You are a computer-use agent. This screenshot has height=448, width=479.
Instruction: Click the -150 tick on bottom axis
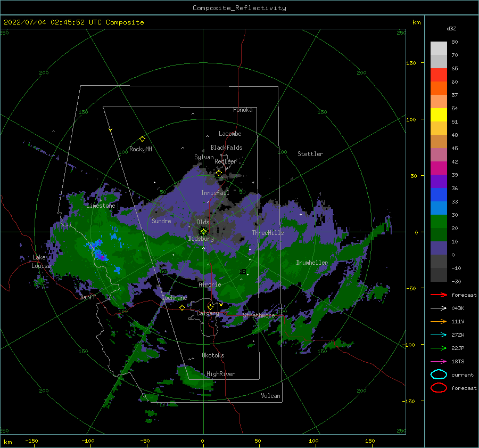coord(31,441)
